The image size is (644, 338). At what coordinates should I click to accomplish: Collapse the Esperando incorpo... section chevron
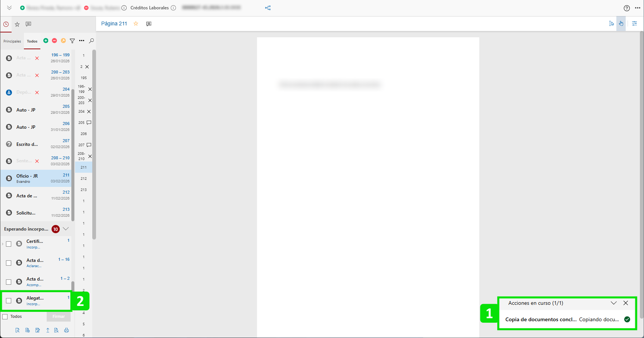click(x=66, y=229)
